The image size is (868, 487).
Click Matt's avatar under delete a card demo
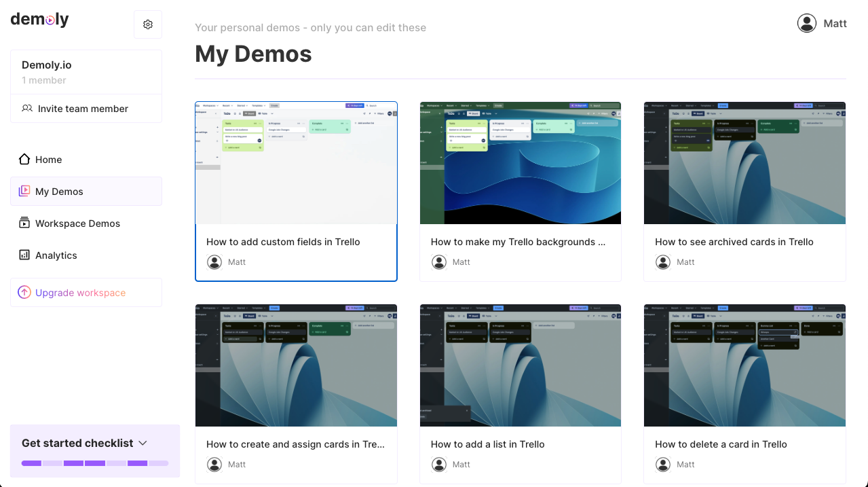click(663, 465)
